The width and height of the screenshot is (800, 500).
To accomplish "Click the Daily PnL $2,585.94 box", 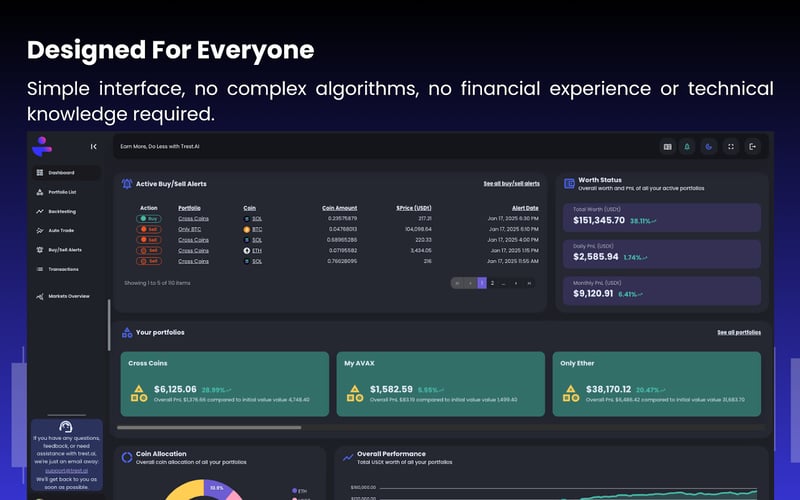I will [x=662, y=254].
